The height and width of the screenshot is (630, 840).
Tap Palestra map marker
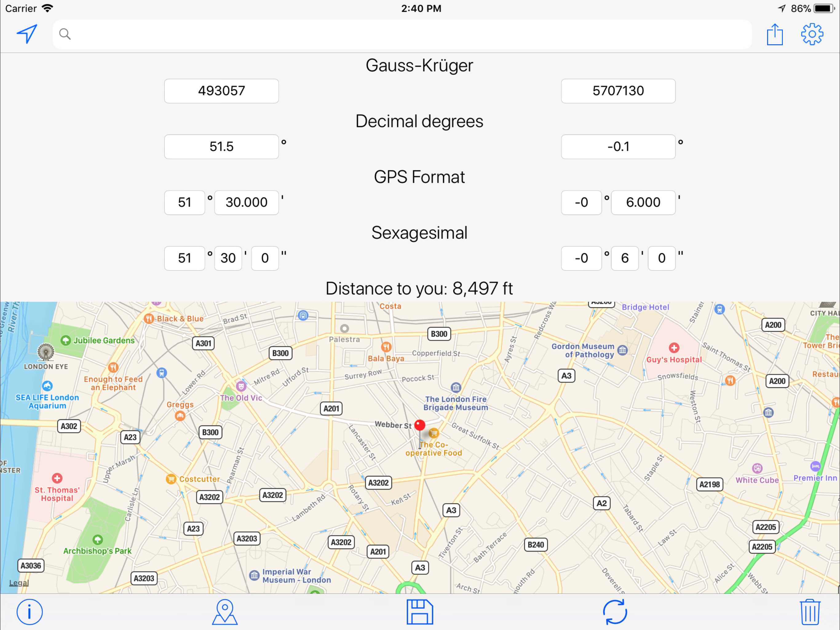click(x=344, y=328)
